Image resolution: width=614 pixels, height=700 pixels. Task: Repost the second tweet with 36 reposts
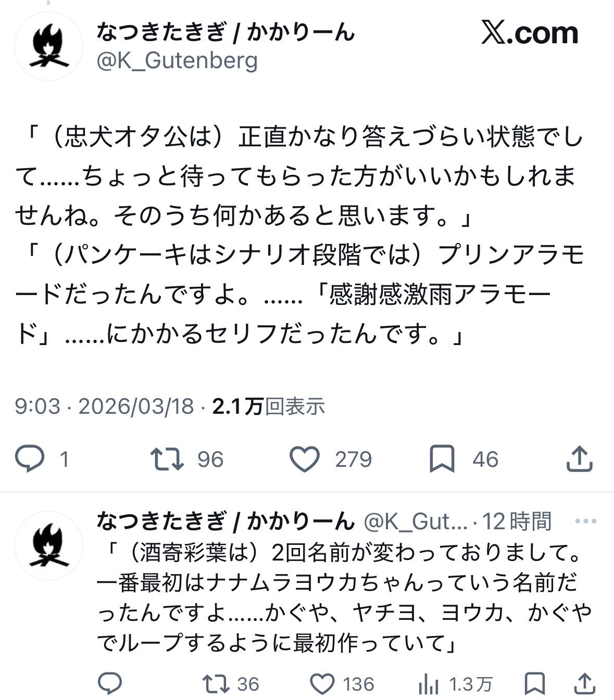[217, 683]
